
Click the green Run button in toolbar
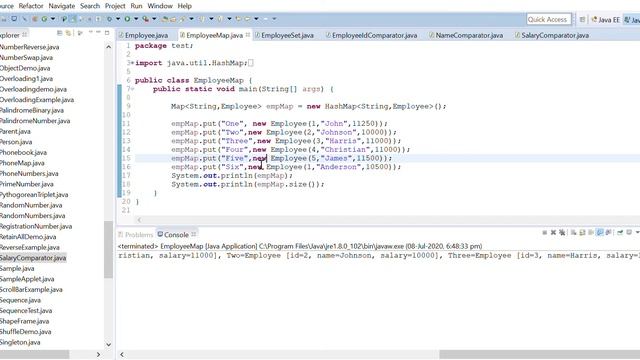point(127,19)
